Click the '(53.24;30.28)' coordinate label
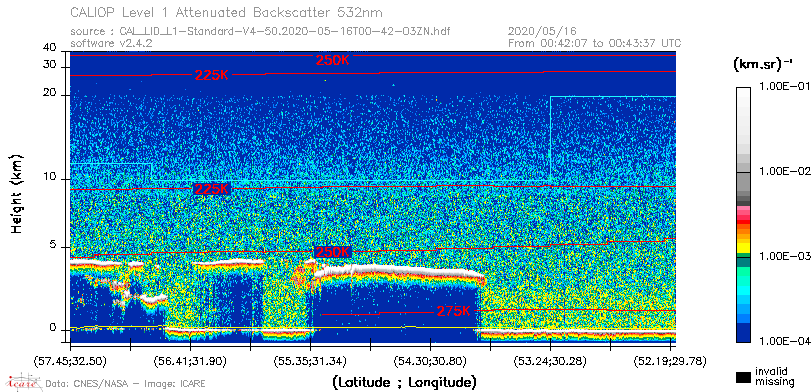Image resolution: width=811 pixels, height=392 pixels. point(550,360)
